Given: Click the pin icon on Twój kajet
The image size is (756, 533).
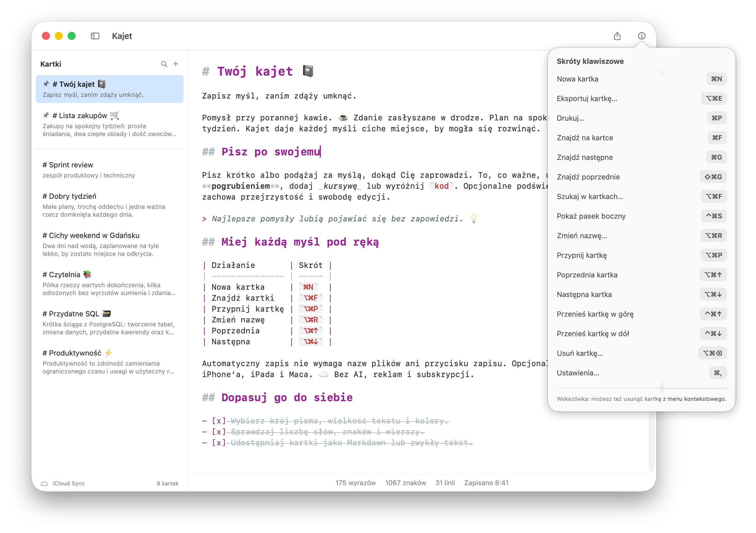Looking at the screenshot, I should (46, 84).
